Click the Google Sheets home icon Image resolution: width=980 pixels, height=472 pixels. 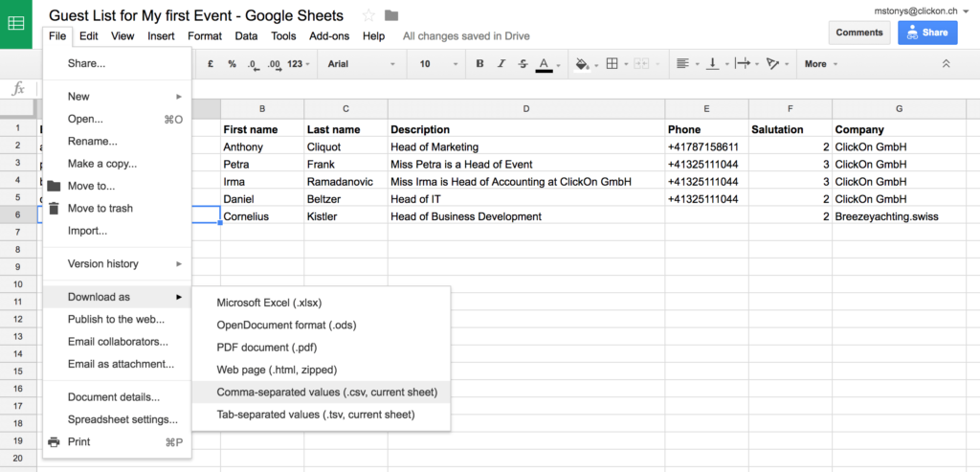(x=15, y=24)
